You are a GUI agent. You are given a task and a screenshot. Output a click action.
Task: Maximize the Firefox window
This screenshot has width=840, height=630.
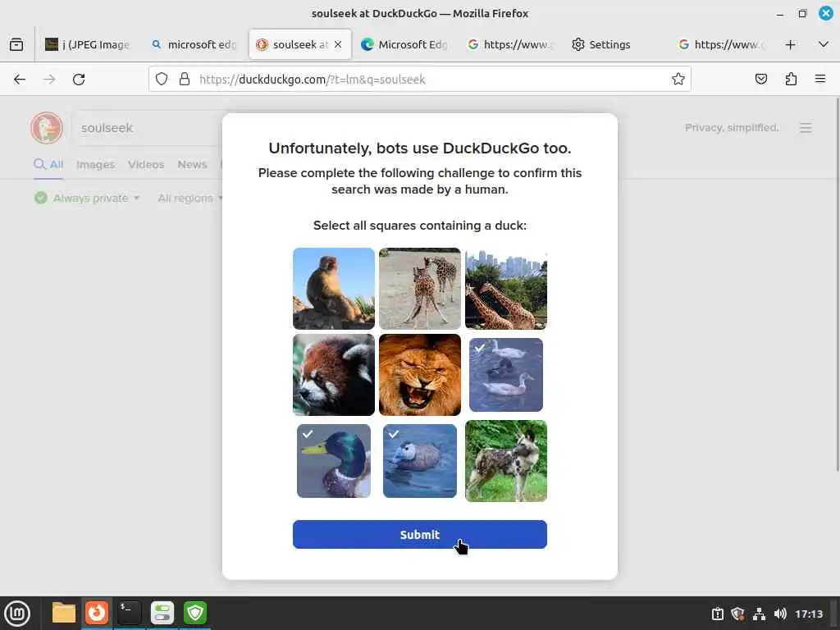(x=802, y=13)
